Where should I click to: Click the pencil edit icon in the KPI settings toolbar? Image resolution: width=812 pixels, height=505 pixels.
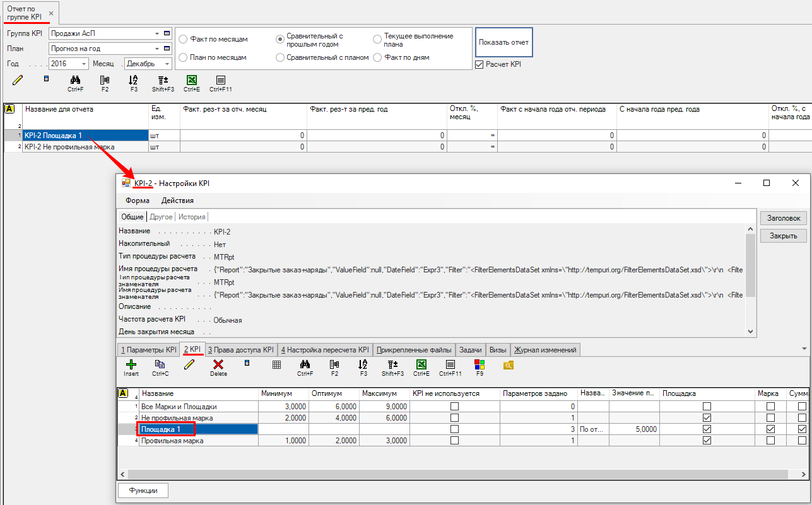click(x=189, y=364)
